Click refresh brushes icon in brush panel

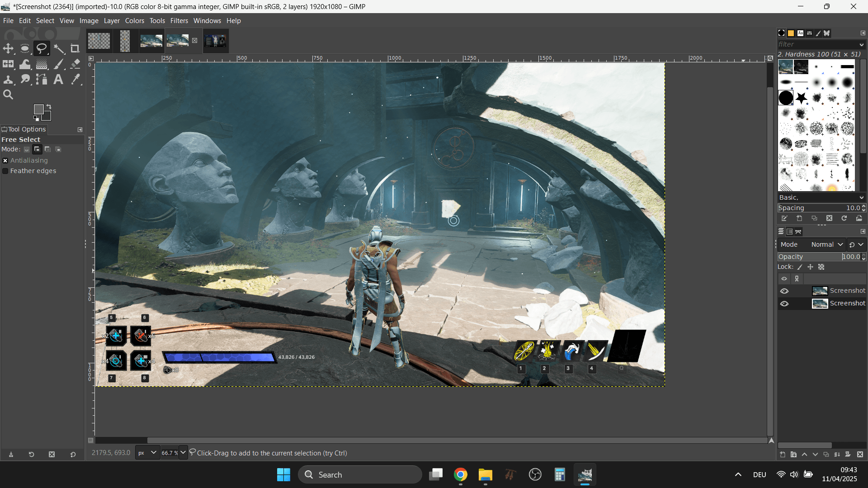pos(844,218)
